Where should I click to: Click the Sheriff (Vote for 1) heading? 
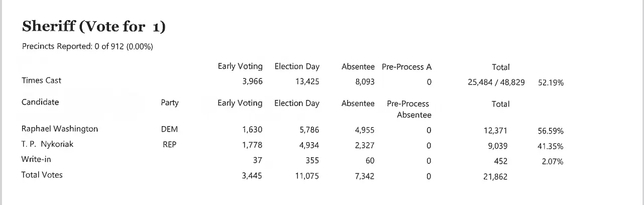pyautogui.click(x=94, y=27)
